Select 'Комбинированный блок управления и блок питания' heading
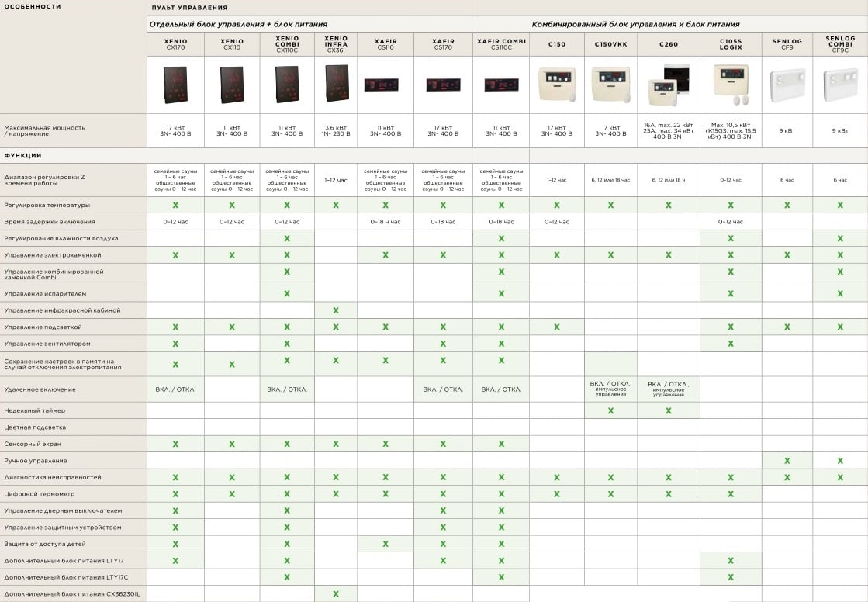Screen dimensions: 868x602 tap(635, 24)
